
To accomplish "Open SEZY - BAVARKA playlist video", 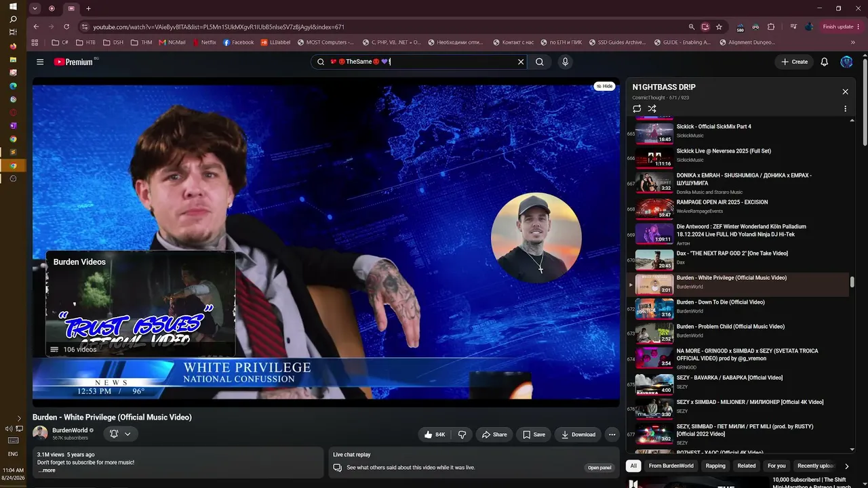I will point(738,382).
